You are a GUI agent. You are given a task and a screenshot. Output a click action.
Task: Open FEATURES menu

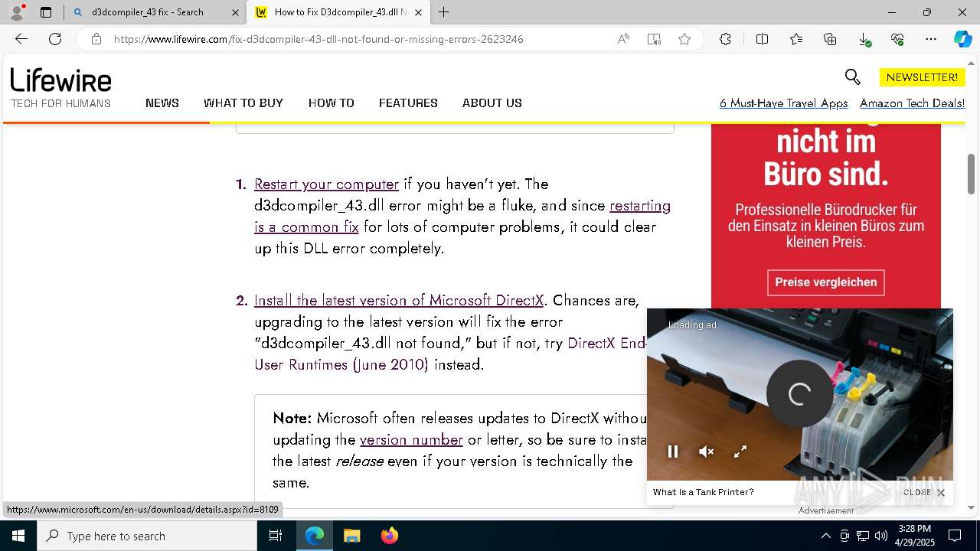(x=408, y=103)
